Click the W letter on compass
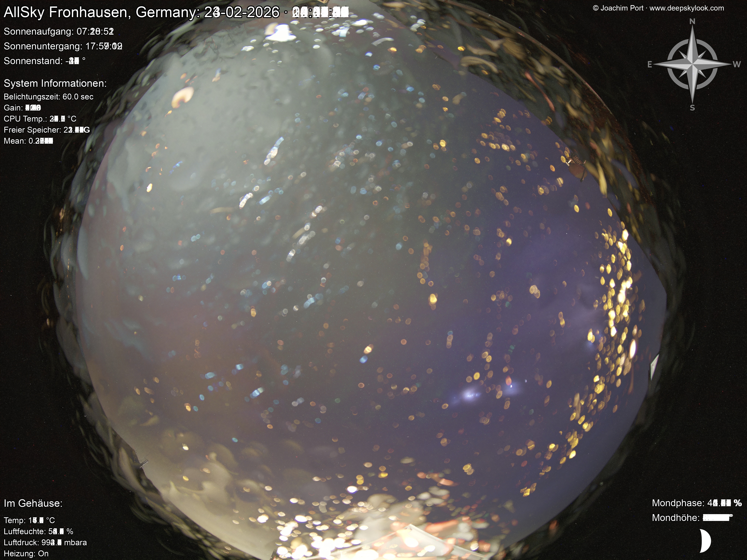 point(737,64)
